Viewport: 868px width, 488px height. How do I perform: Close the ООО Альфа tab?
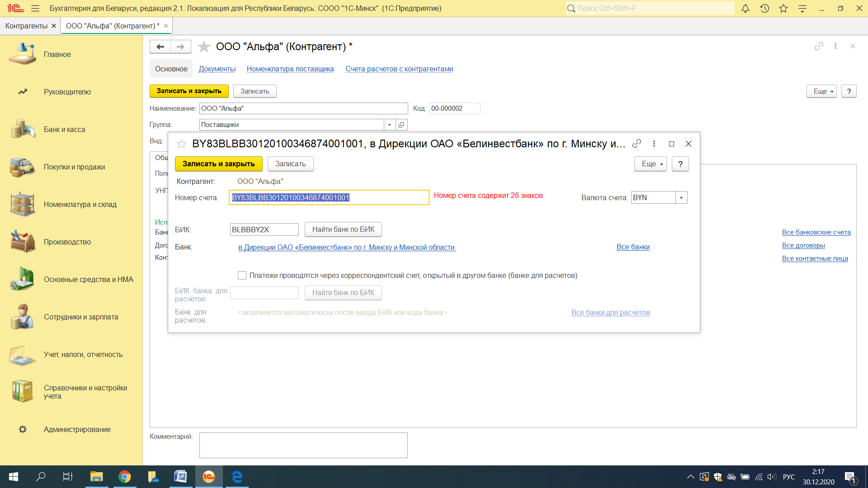coord(166,26)
